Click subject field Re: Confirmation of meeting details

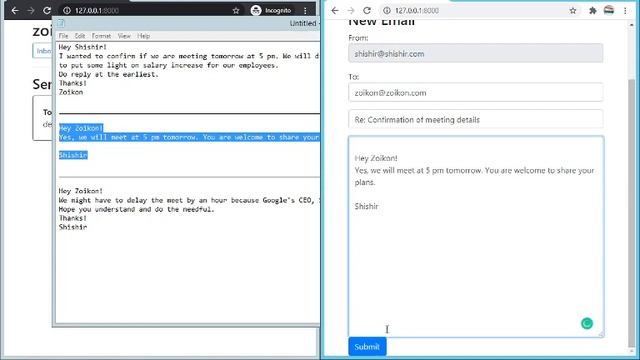[476, 120]
